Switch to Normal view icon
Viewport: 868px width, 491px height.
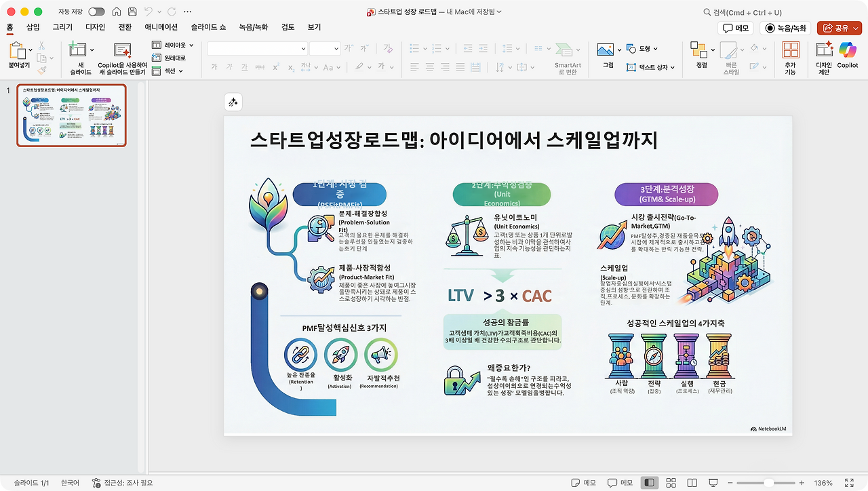point(650,483)
